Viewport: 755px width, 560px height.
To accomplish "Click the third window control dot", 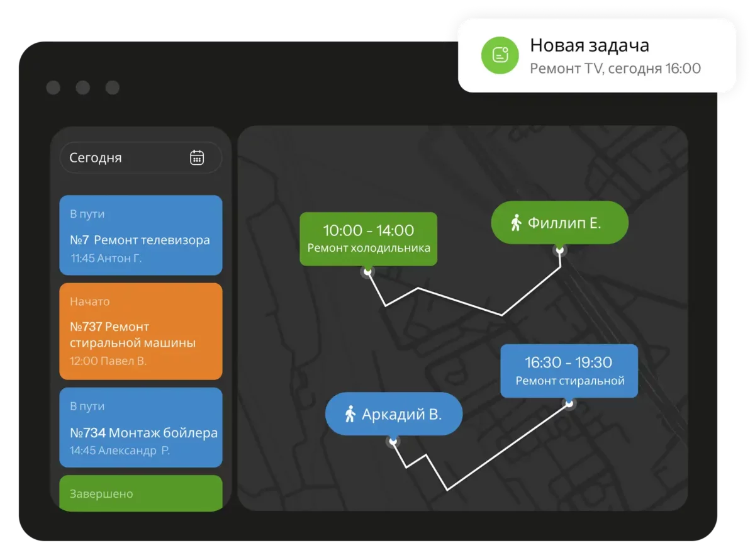I will pos(112,87).
